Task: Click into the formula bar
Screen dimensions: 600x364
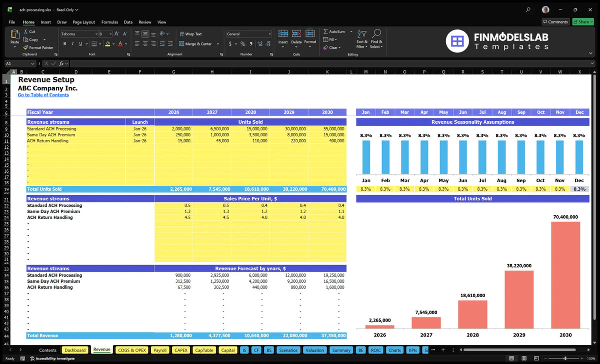Action: click(332, 63)
